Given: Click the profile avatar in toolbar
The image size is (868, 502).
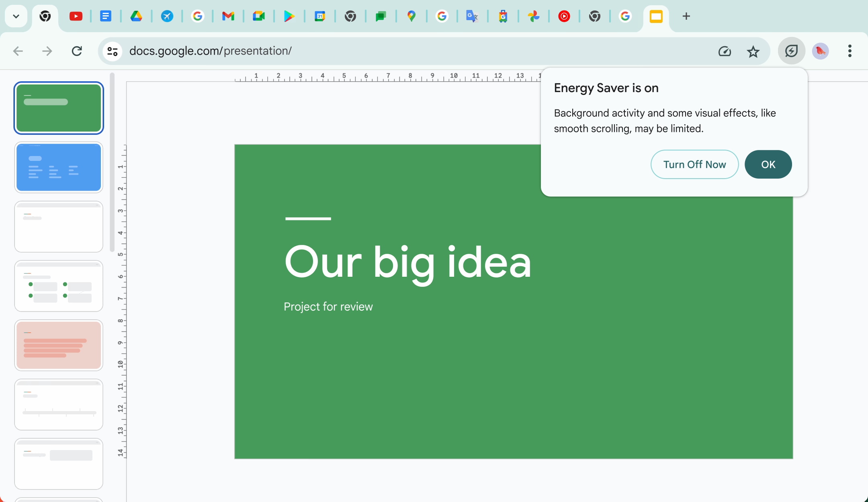Looking at the screenshot, I should [x=820, y=51].
